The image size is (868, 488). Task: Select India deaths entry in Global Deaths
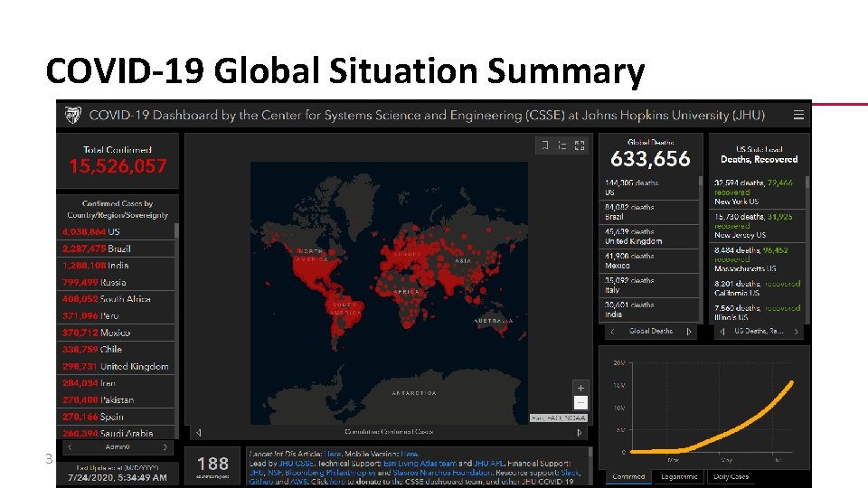click(649, 309)
